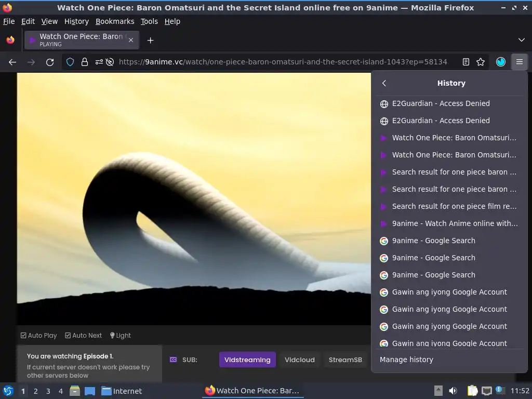Open the first E2Guardian - Access Denied entry
The height and width of the screenshot is (399, 532).
[x=449, y=103]
